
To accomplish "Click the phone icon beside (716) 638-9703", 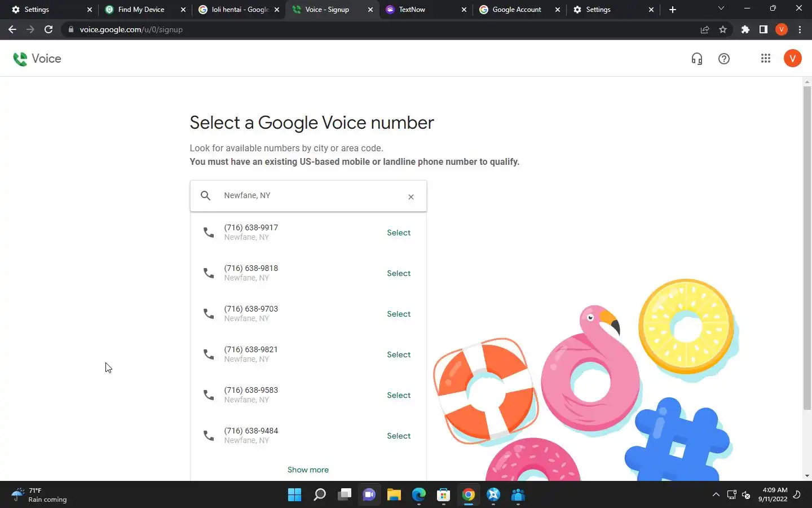I will 209,314.
